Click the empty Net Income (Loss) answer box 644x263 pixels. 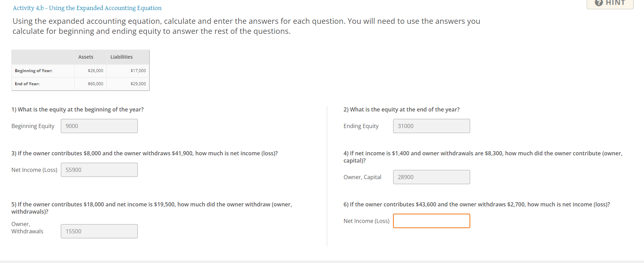click(x=431, y=221)
